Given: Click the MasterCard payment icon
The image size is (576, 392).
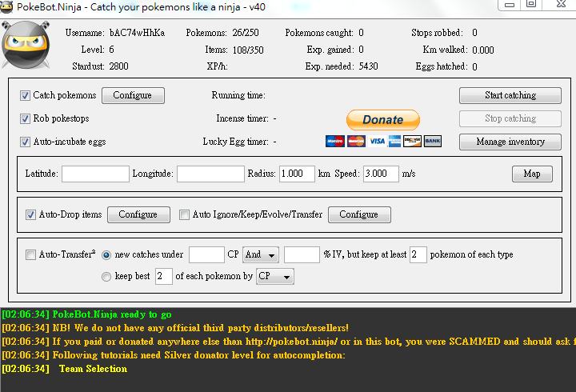Looking at the screenshot, I should [356, 142].
